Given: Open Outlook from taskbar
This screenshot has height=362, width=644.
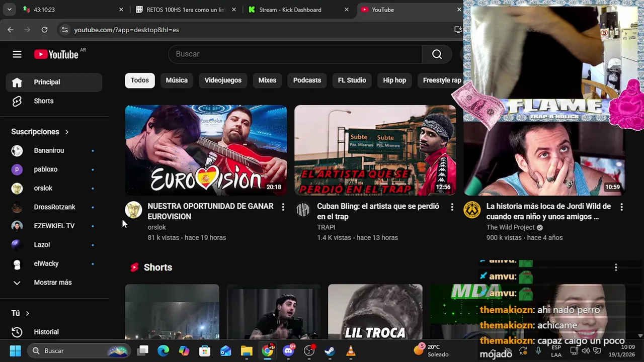Looking at the screenshot, I should coord(225,351).
